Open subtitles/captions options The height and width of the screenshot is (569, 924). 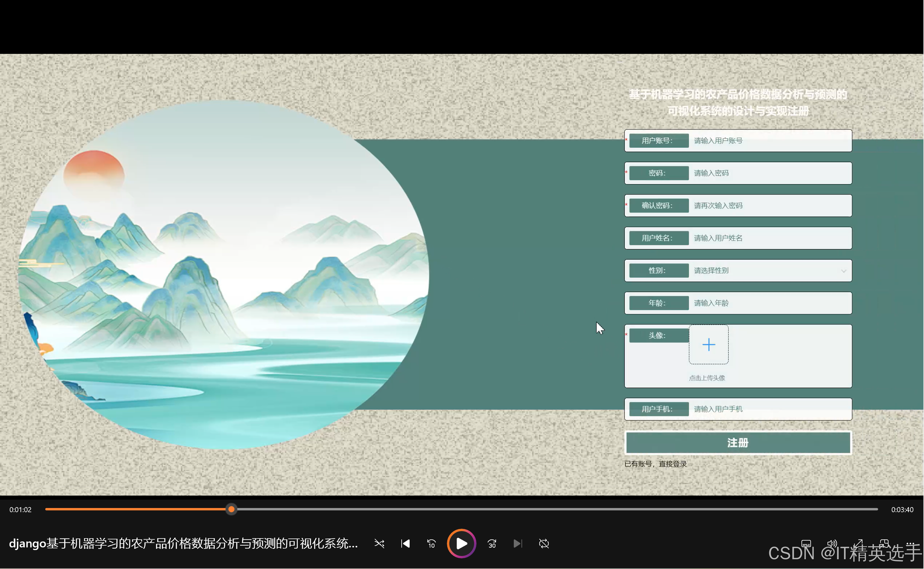point(806,544)
